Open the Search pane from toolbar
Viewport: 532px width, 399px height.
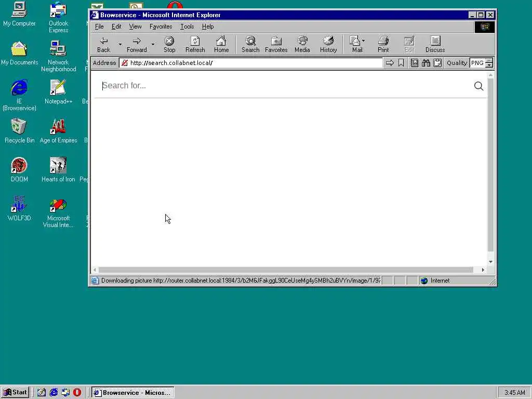[x=250, y=45]
